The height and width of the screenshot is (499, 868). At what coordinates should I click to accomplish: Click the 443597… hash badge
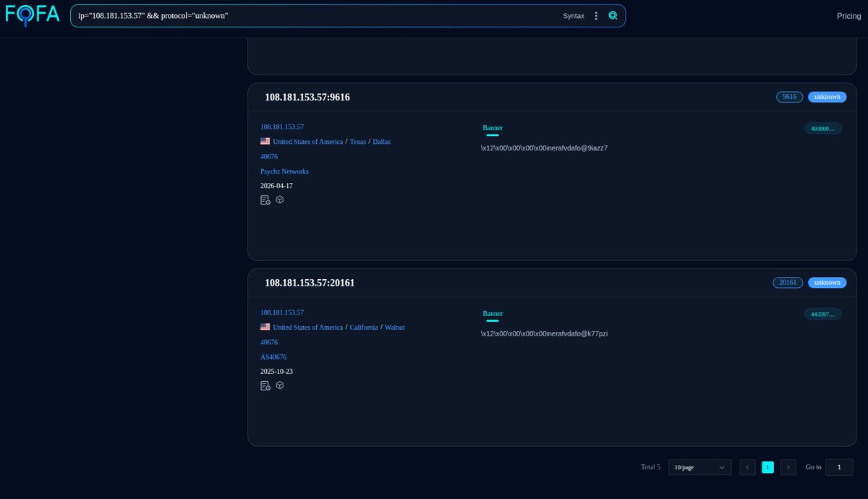tap(823, 315)
